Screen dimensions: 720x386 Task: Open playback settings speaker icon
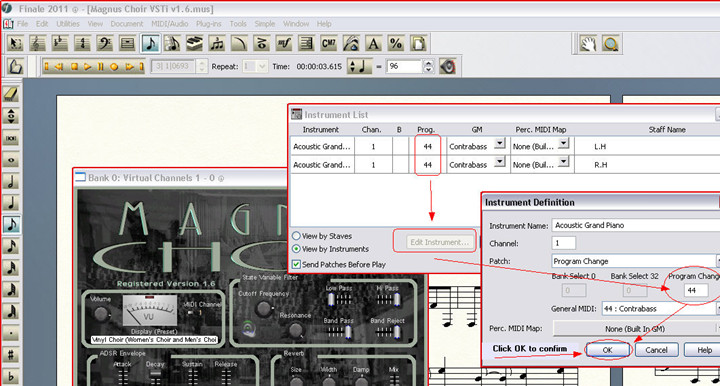(x=448, y=67)
